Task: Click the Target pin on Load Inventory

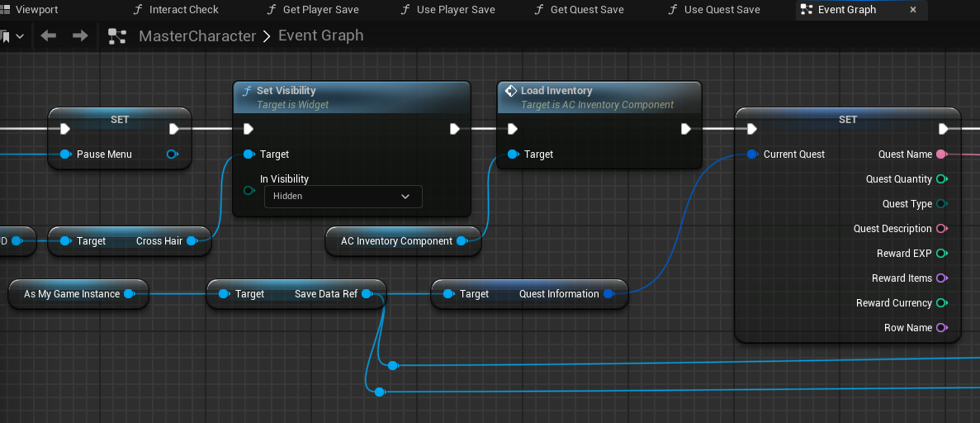Action: click(513, 154)
